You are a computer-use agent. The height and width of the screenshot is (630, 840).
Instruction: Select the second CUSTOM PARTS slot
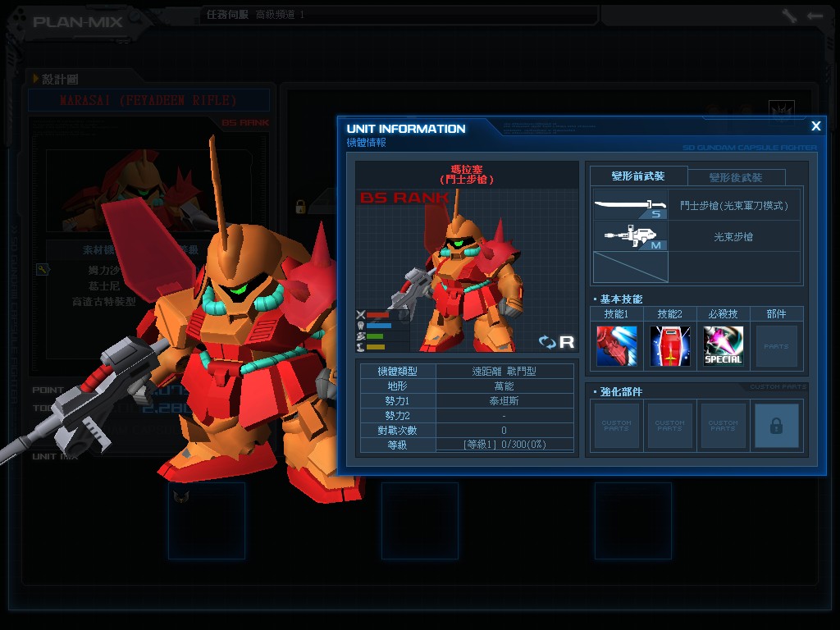(x=669, y=426)
